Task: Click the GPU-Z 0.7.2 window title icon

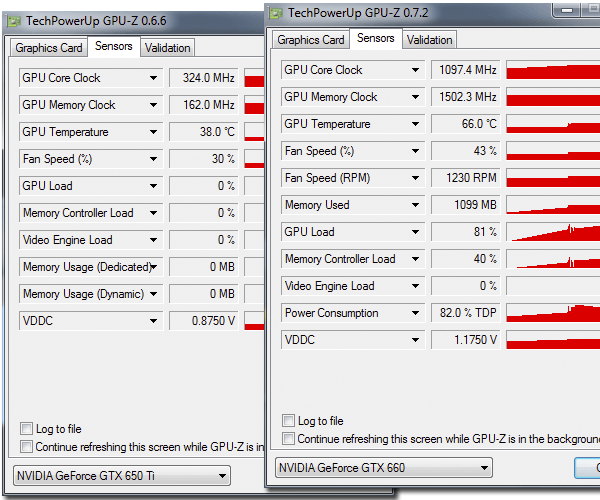Action: pyautogui.click(x=276, y=13)
